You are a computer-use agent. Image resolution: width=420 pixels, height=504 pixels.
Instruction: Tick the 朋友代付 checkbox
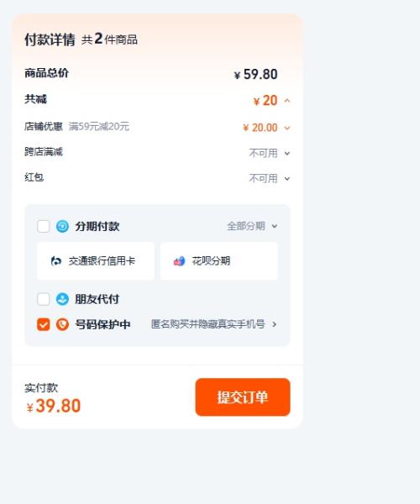click(44, 299)
